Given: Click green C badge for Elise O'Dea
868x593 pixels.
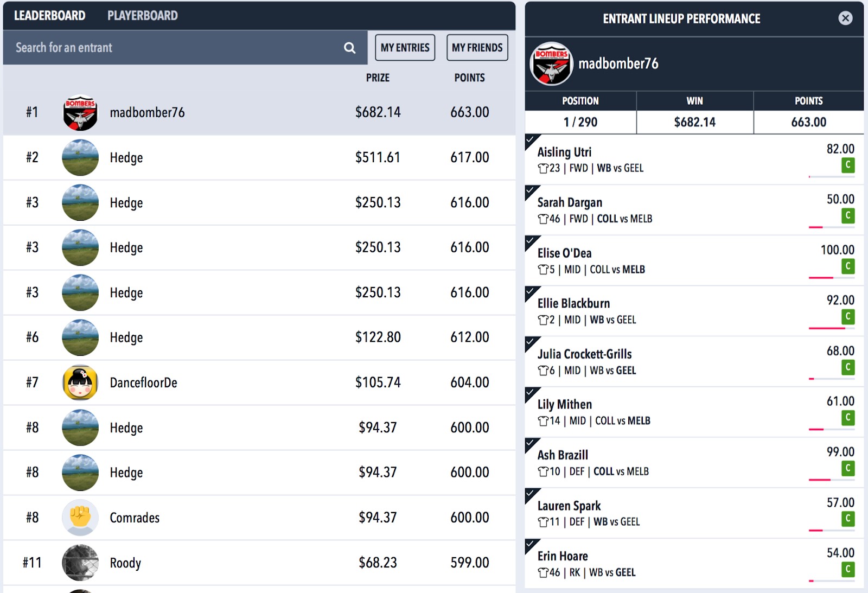Looking at the screenshot, I should [848, 266].
